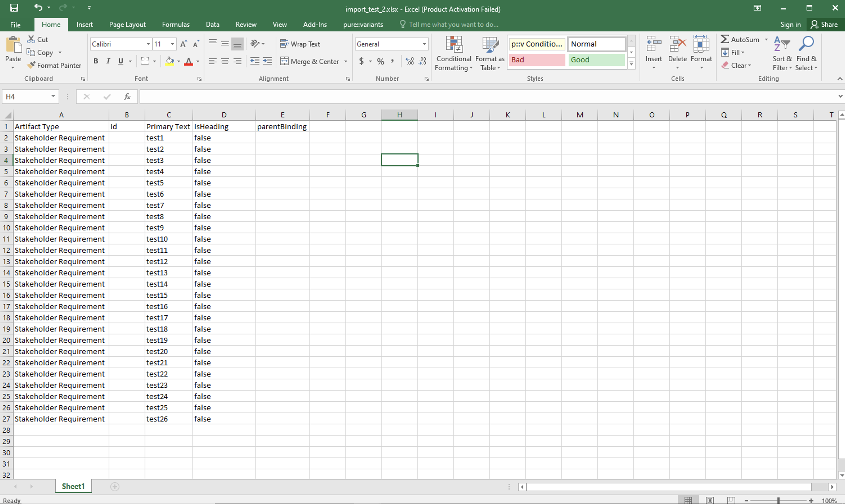Click the Sign in link
845x504 pixels.
tap(790, 24)
